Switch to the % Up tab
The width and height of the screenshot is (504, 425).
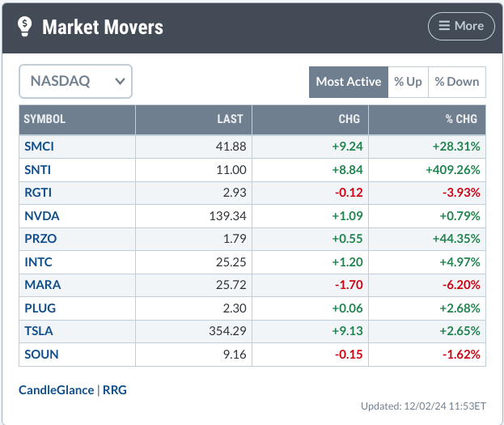(x=408, y=82)
